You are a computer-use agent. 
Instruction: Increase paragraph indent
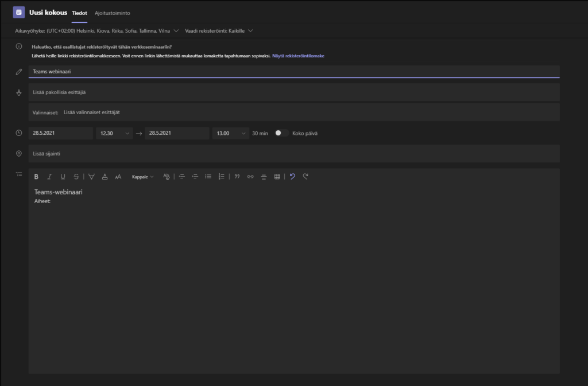pos(195,177)
